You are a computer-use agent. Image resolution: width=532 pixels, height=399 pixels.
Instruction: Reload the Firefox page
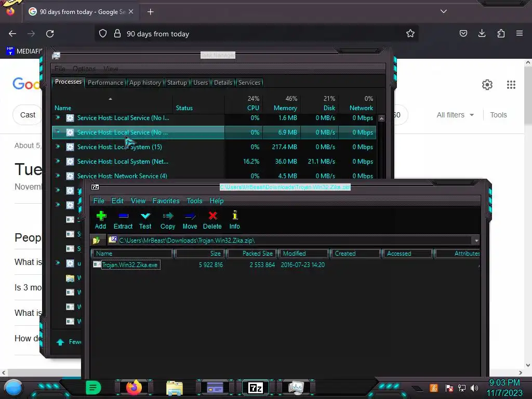[x=50, y=34]
